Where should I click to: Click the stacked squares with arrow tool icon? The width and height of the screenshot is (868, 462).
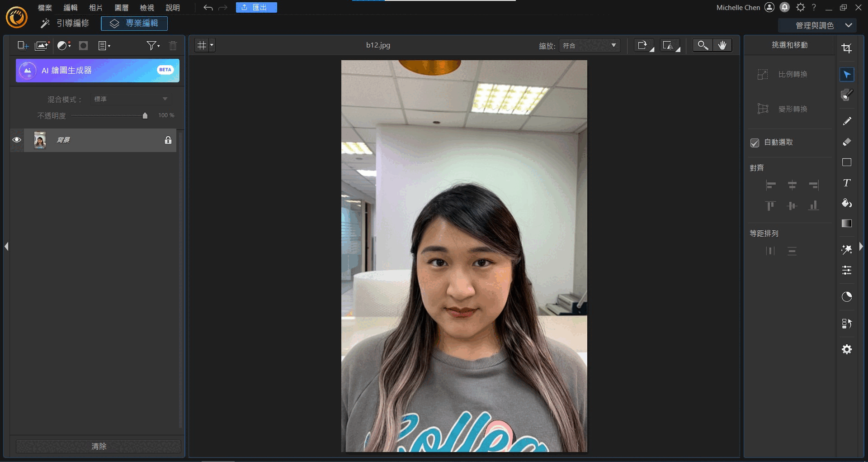coord(847,324)
